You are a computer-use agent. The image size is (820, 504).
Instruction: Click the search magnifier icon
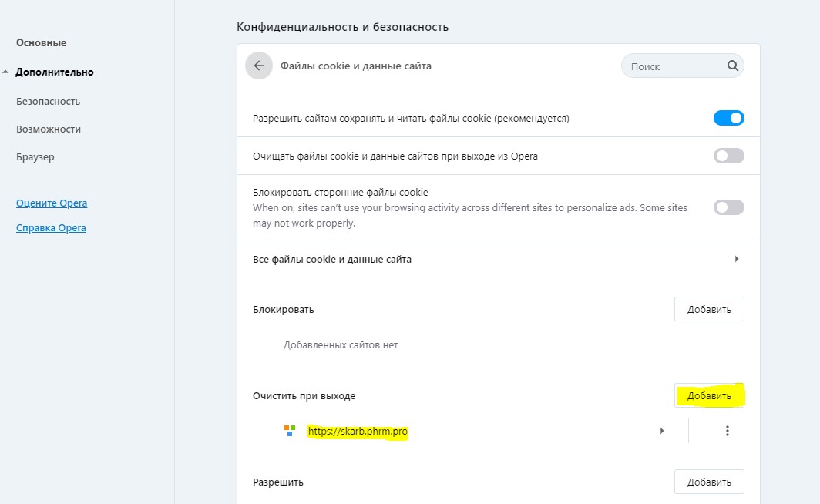[x=732, y=66]
